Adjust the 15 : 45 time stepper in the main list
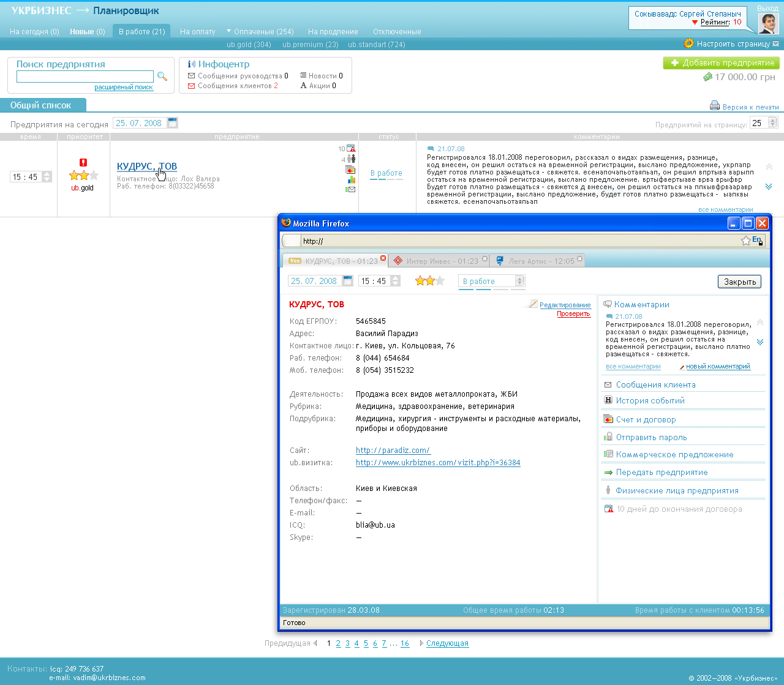 [47, 177]
